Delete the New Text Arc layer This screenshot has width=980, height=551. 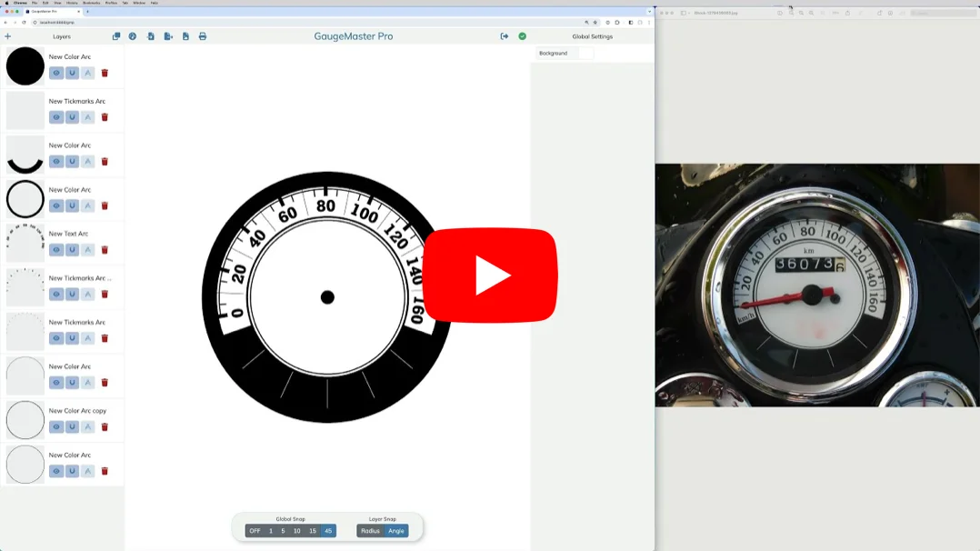coord(105,250)
